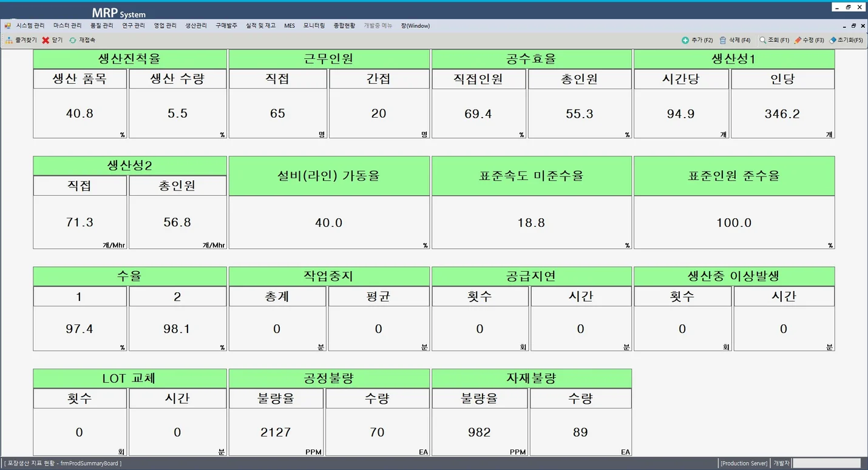
Task: Click the 공정불량 불량율 value 2127
Action: coord(276,432)
